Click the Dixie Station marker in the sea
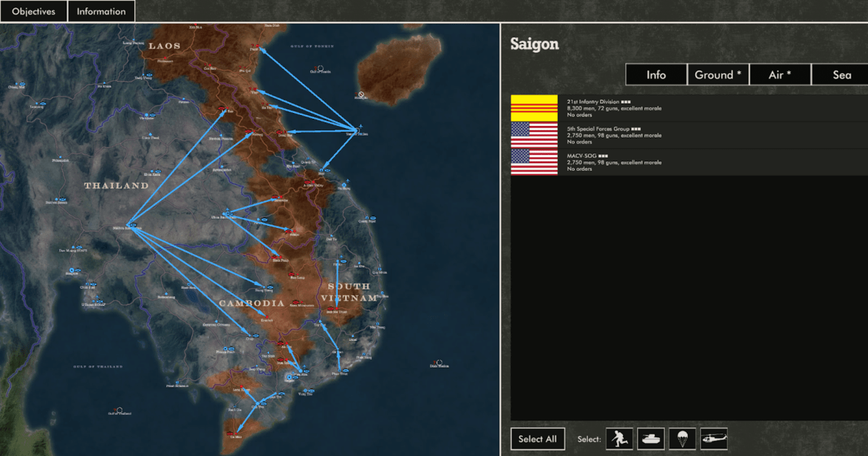Image resolution: width=868 pixels, height=456 pixels. click(x=439, y=361)
